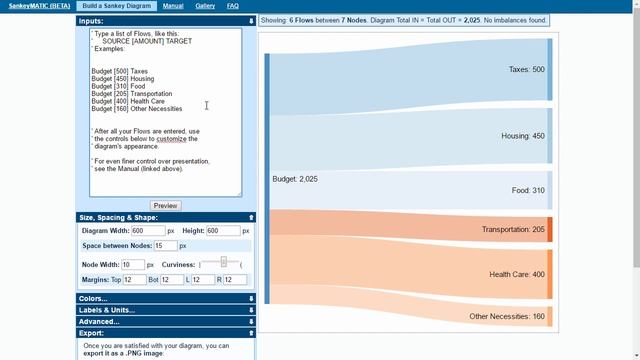Screen dimensions: 640x360
Task: Expand the Advanced section
Action: 166,322
